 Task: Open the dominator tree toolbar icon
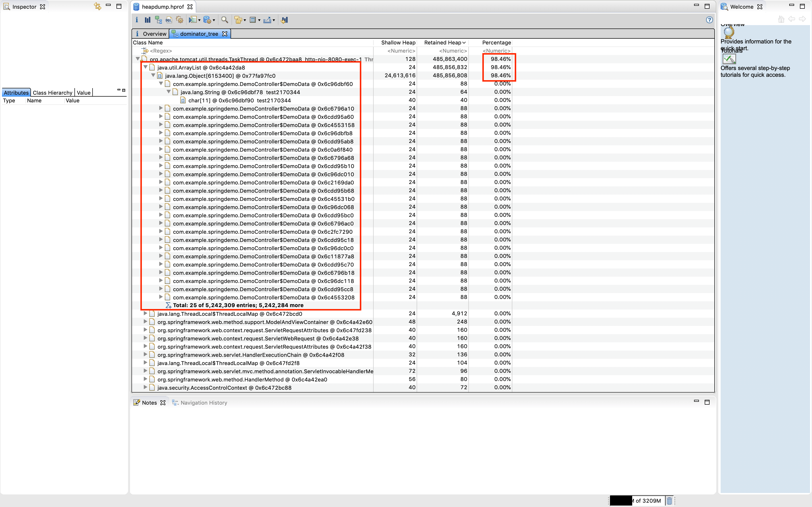158,20
